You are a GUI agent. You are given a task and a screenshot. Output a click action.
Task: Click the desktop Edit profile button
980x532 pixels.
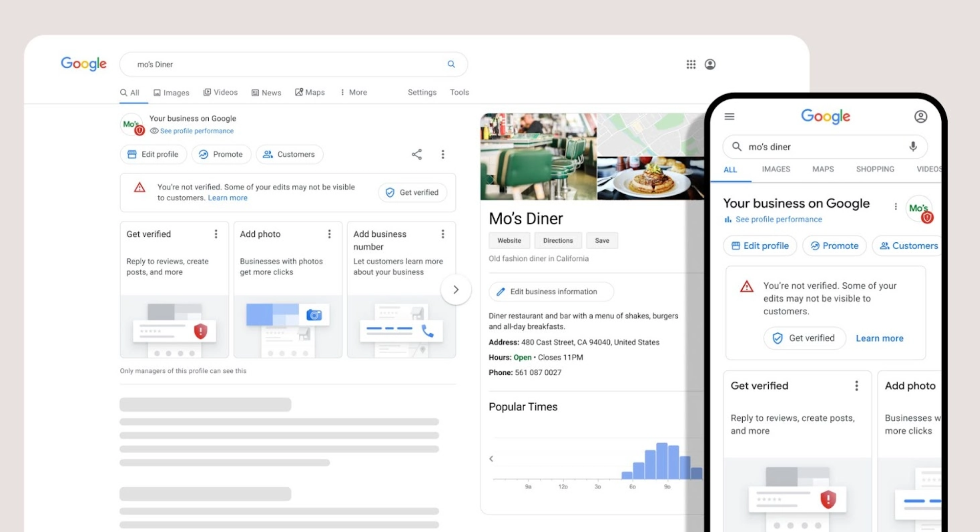[153, 154]
